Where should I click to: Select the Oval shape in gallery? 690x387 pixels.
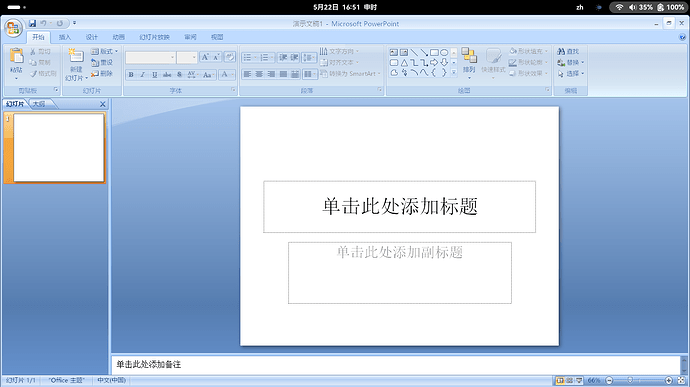(x=444, y=52)
